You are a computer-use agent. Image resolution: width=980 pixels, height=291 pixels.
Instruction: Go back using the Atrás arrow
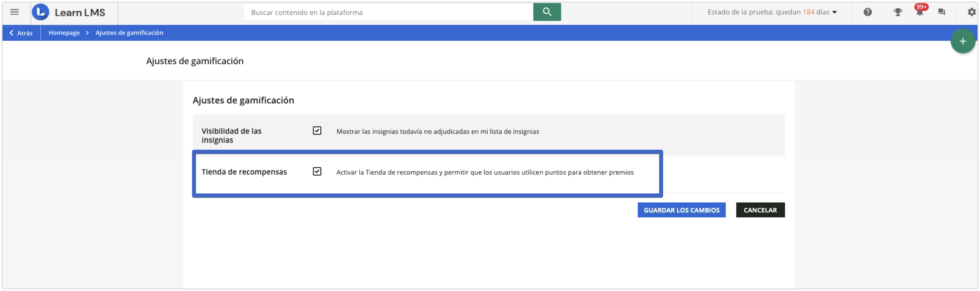pos(21,33)
